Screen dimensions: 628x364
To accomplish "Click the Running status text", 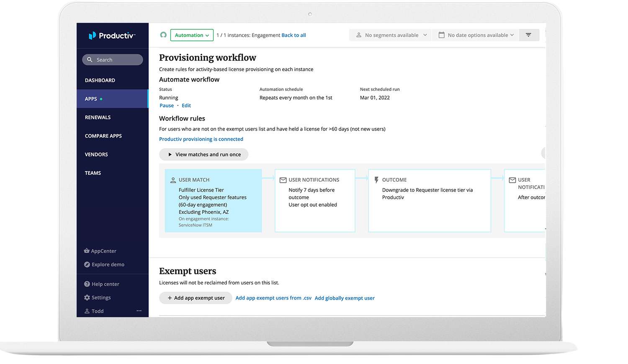I will click(x=169, y=97).
